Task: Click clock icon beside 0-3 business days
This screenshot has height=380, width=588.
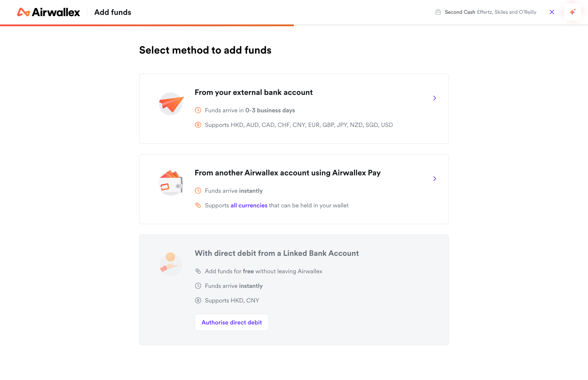Action: [x=198, y=110]
